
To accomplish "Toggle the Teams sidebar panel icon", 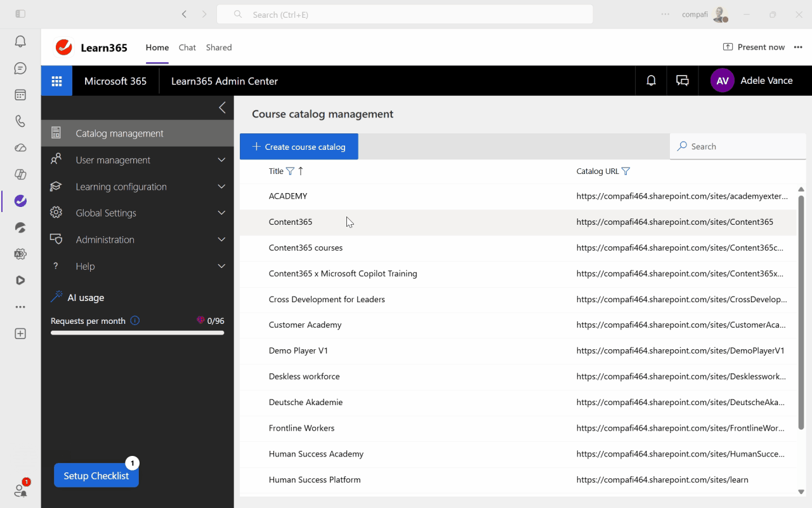I will tap(20, 14).
